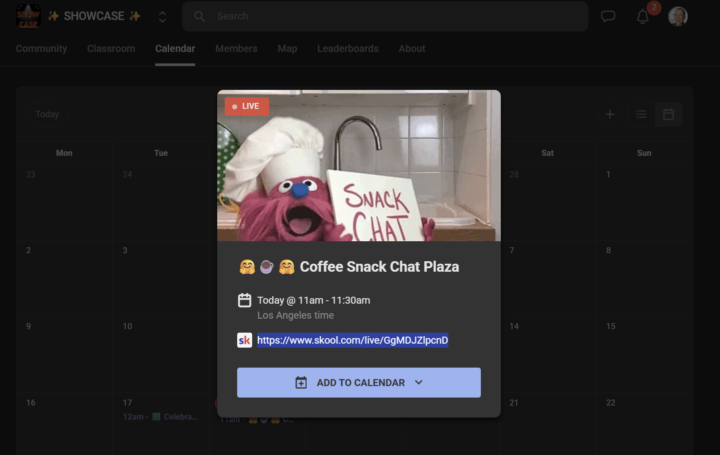
Task: Open the skool.com live link
Action: [352, 340]
